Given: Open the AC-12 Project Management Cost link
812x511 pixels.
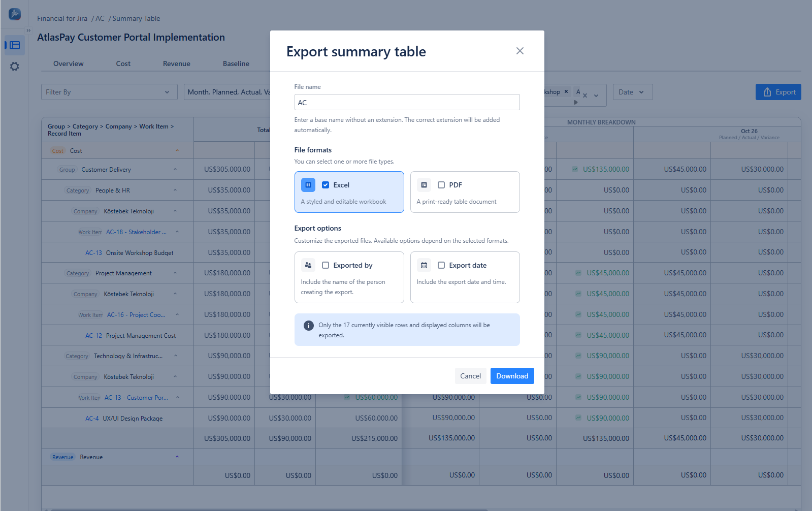Looking at the screenshot, I should [x=94, y=336].
